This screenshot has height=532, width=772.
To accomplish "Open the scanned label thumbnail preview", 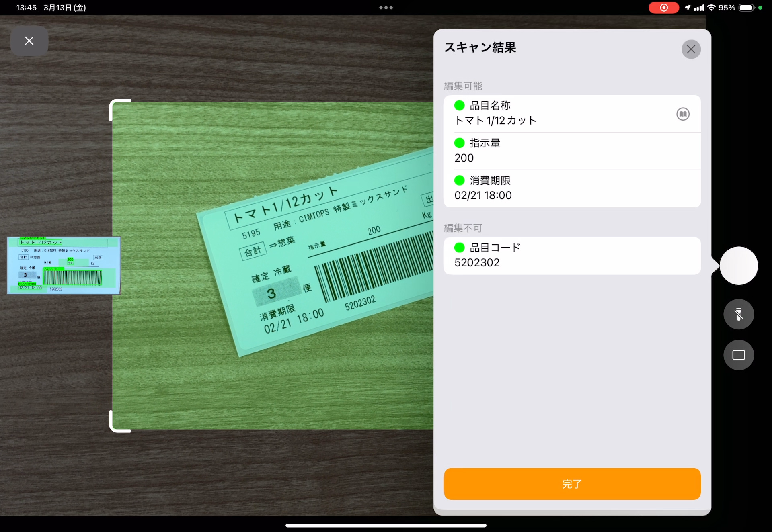I will 64,266.
